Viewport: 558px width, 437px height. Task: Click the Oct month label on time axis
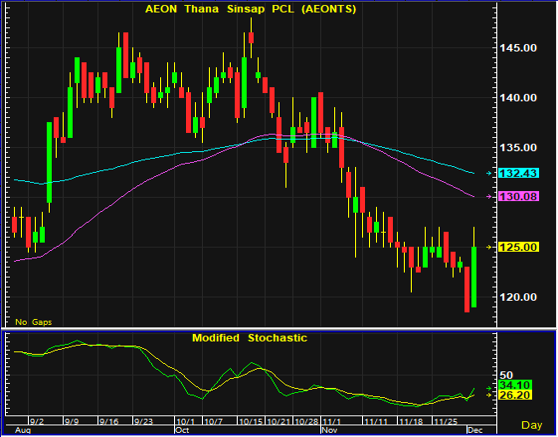[182, 430]
